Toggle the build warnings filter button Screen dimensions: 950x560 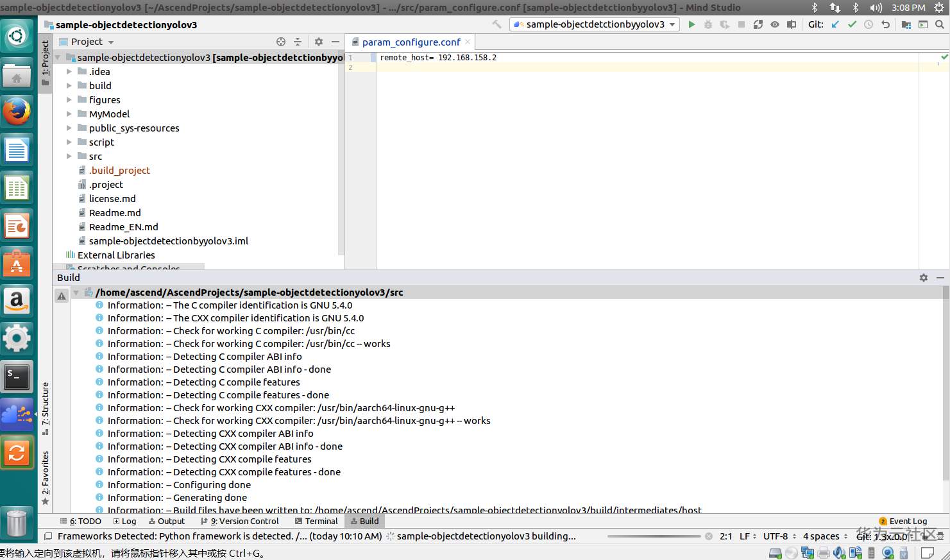click(x=62, y=296)
